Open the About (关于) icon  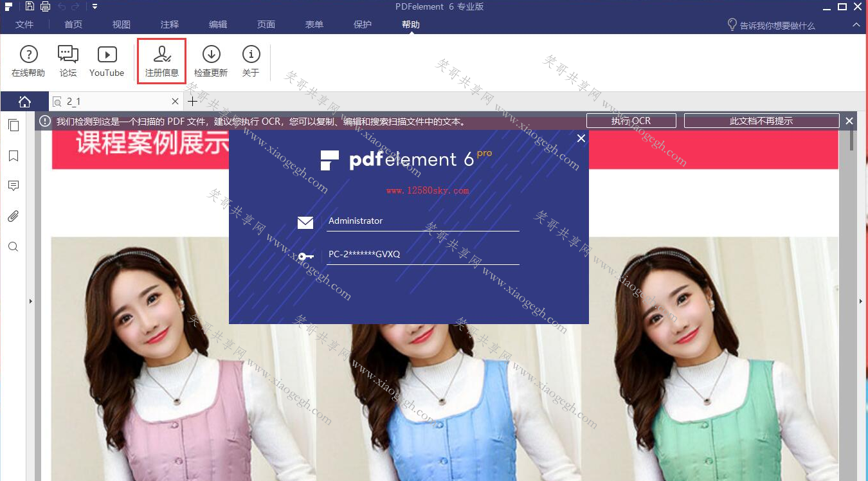(251, 61)
